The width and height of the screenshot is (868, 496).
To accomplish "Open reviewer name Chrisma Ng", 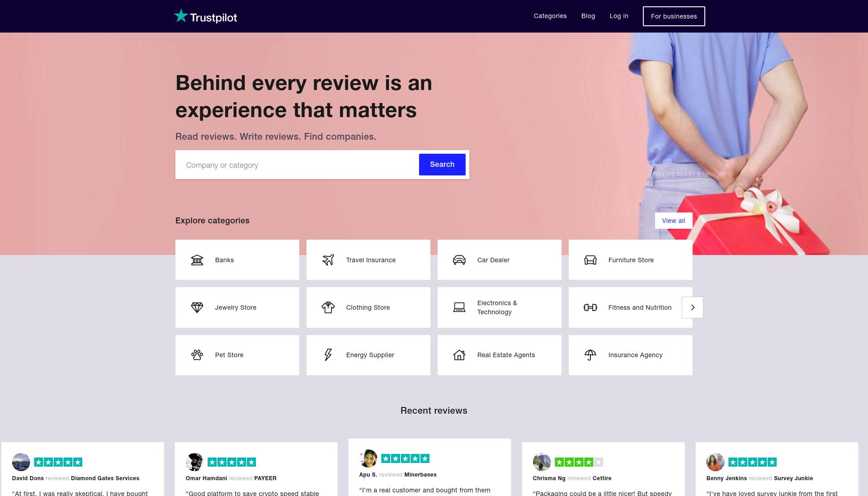I will (549, 478).
